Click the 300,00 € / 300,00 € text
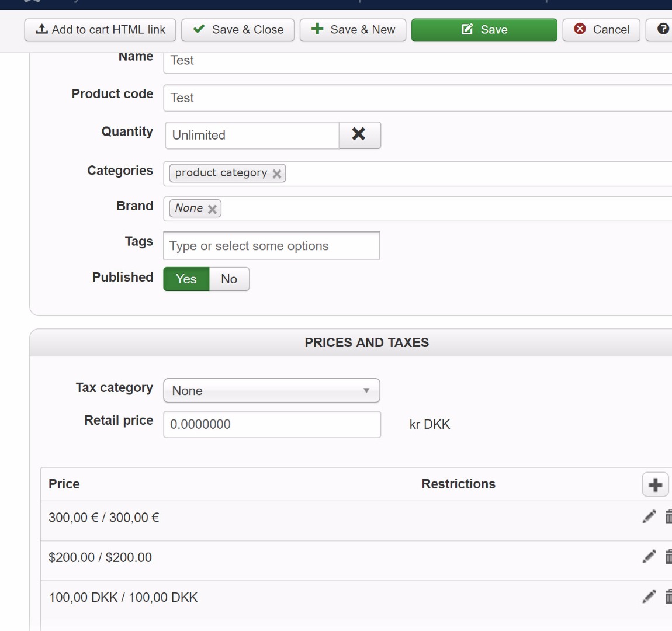 pos(103,518)
